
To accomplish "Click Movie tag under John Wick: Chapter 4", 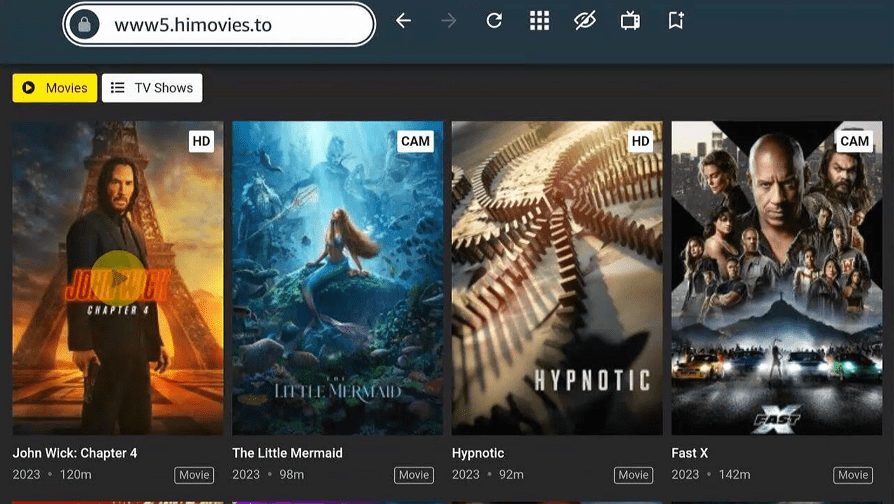I will [x=194, y=475].
